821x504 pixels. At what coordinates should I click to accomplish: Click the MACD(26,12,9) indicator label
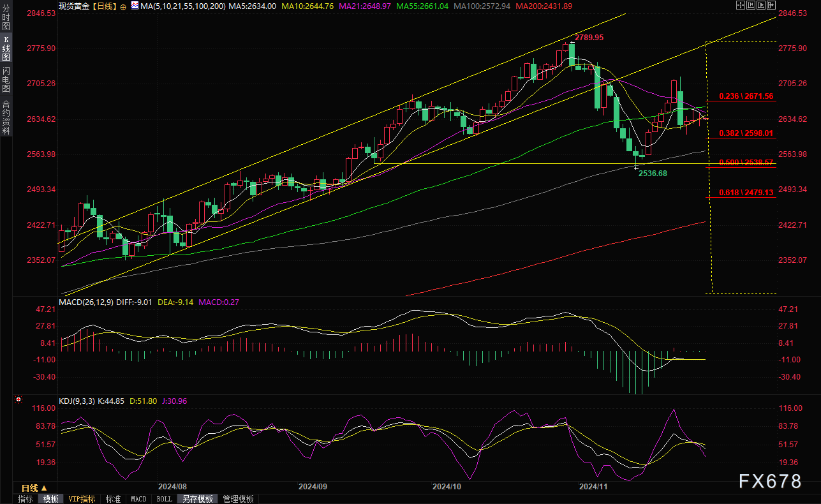coord(86,302)
